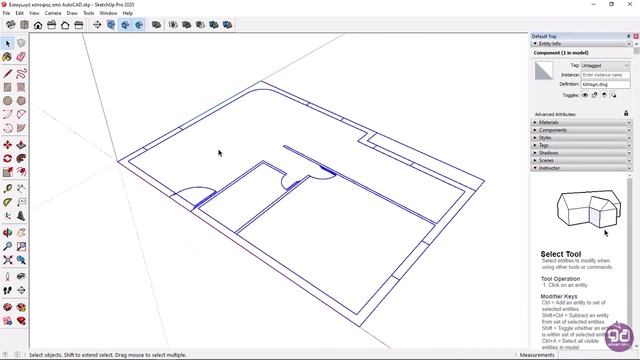
Task: Pick the Arc tool
Action: (7, 114)
